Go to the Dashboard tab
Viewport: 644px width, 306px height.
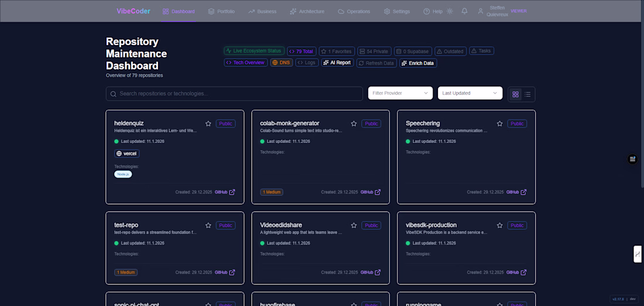[x=179, y=12]
